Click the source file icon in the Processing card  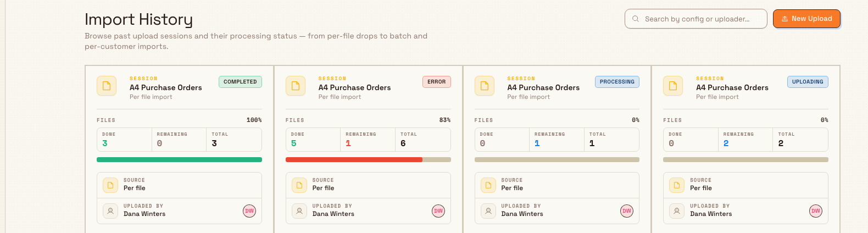(x=488, y=185)
